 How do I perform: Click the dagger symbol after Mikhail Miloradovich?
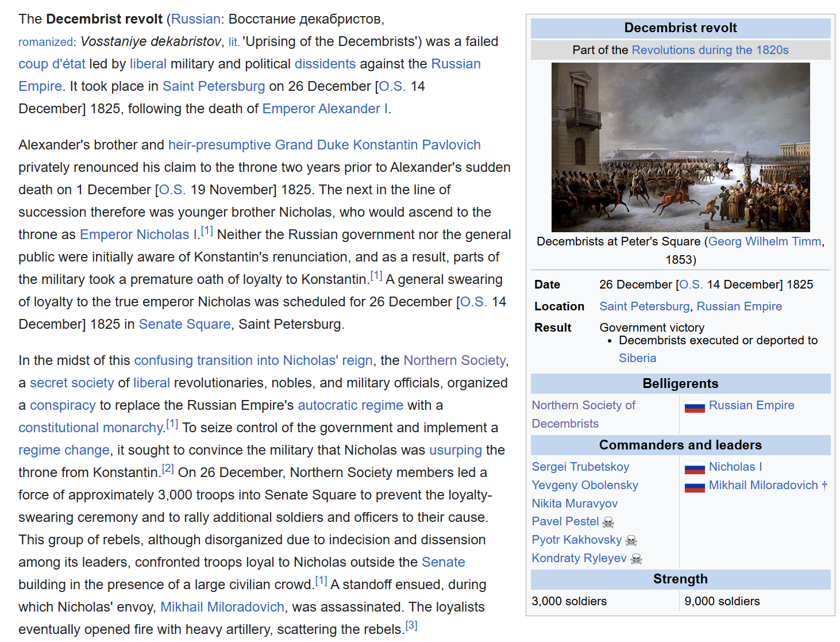pos(824,485)
